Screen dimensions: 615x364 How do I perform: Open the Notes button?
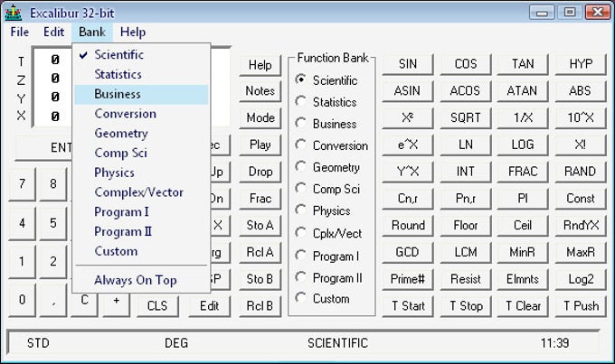pos(260,91)
